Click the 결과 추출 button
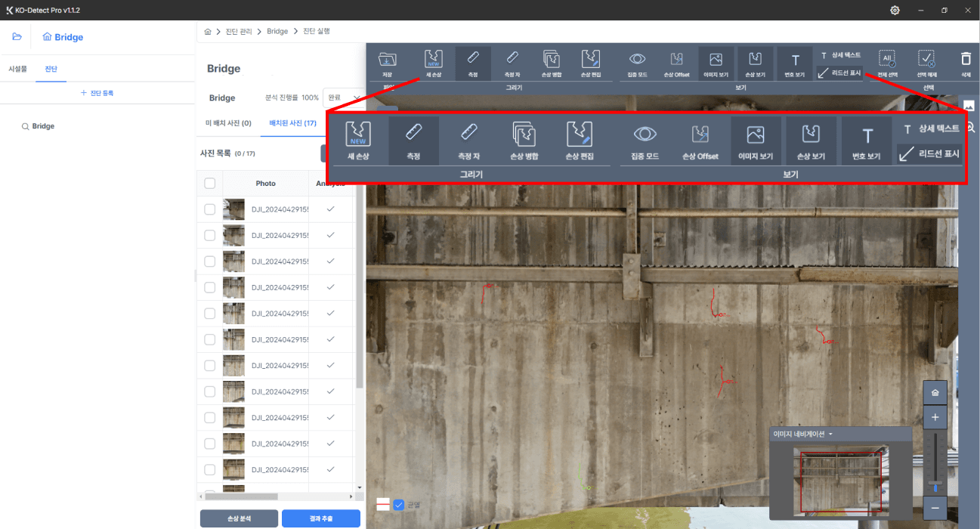This screenshot has width=980, height=529. point(320,518)
